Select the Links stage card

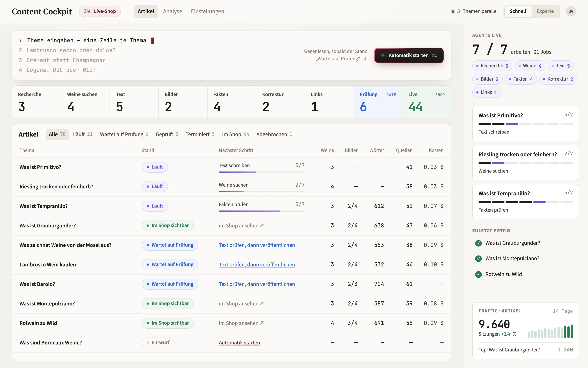click(x=329, y=102)
